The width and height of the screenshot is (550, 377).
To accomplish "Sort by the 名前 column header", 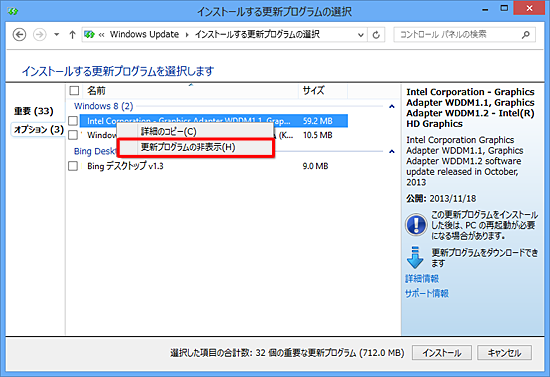I will [191, 91].
